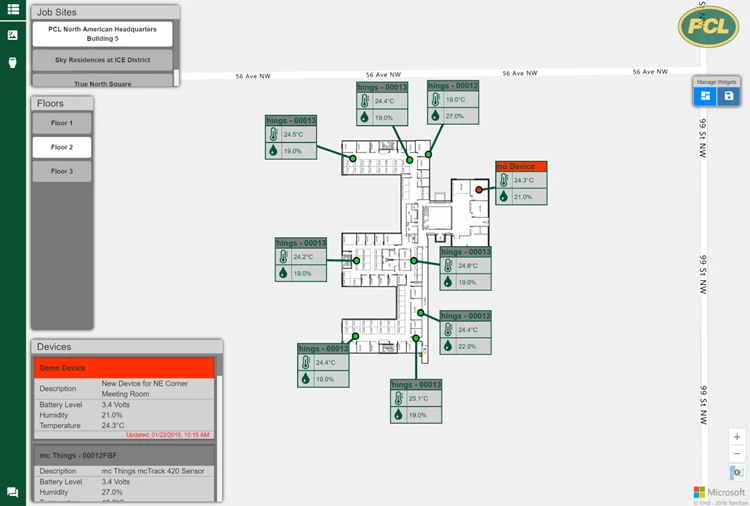Zoom out the map with minus button
Screen dimensions: 750x506
(x=737, y=453)
